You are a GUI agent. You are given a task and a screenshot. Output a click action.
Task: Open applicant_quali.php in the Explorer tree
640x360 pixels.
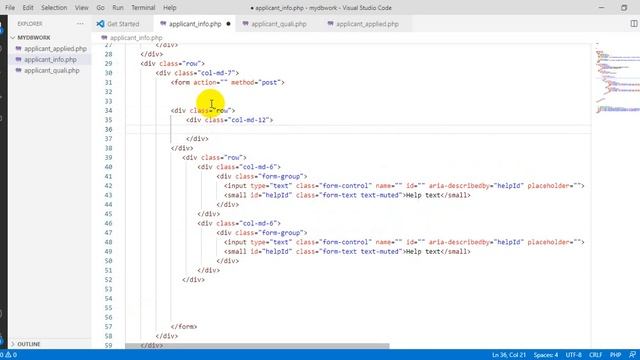coord(52,71)
